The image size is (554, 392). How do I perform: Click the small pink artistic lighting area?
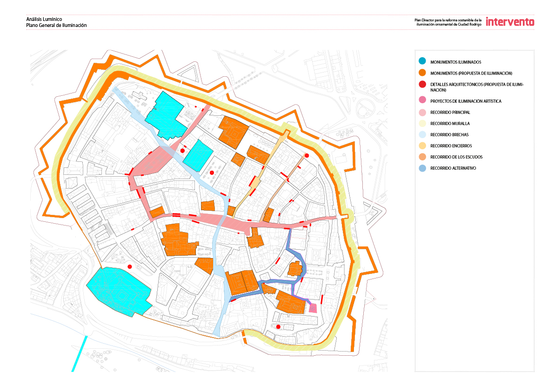pyautogui.click(x=313, y=308)
